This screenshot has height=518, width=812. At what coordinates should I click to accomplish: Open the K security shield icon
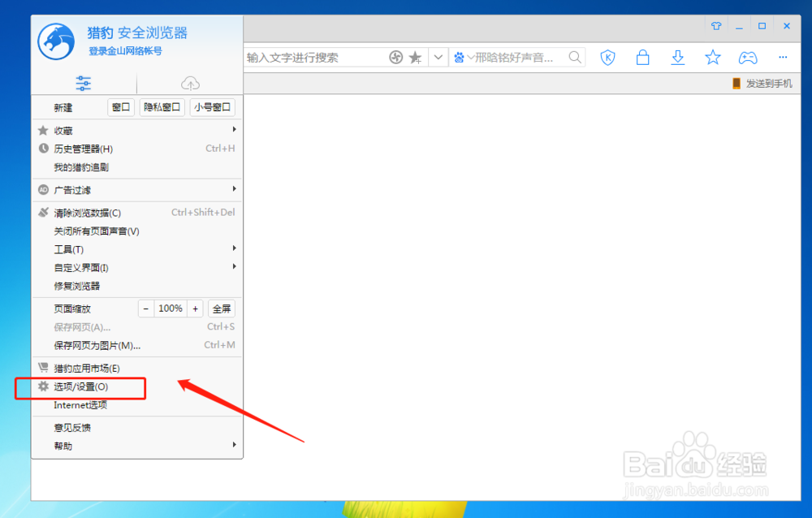click(x=607, y=57)
